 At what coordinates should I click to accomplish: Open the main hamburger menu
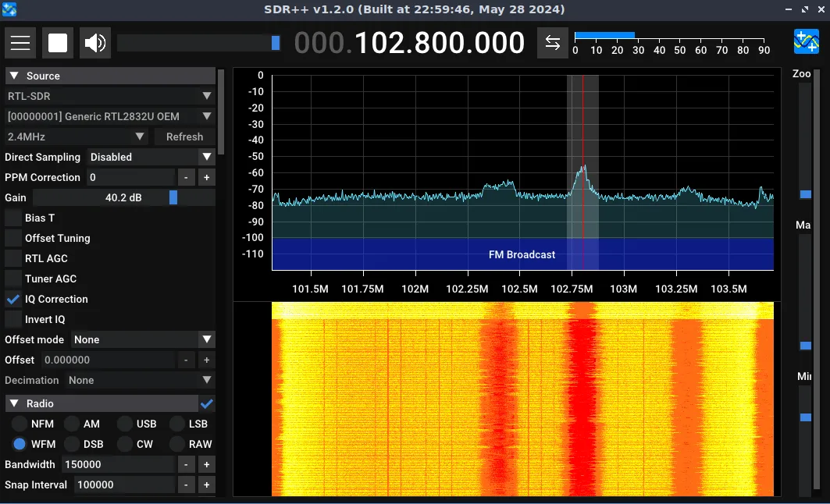coord(20,43)
